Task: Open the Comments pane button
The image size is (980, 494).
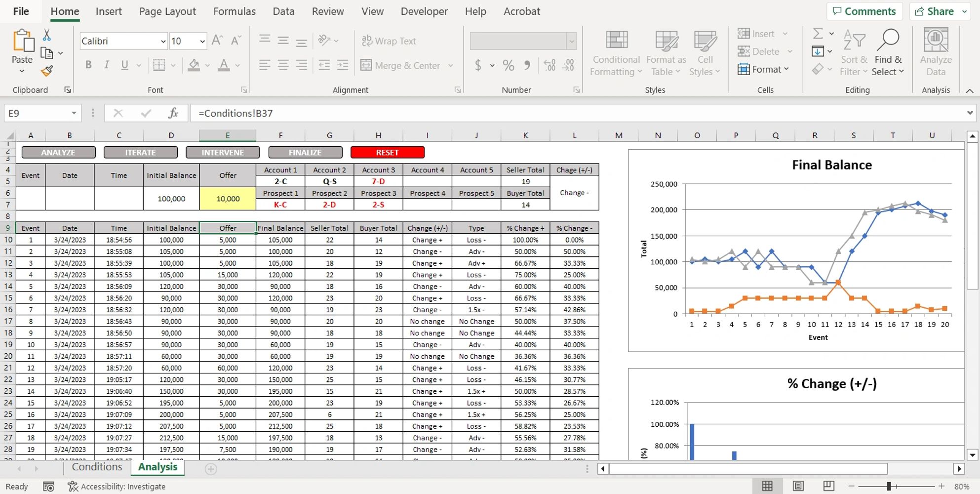Action: pos(864,11)
